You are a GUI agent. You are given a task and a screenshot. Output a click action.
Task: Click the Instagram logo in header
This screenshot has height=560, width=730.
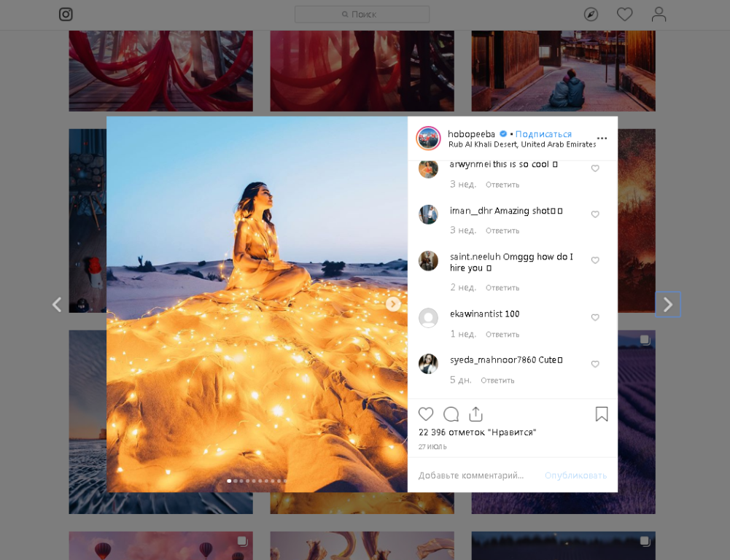66,14
